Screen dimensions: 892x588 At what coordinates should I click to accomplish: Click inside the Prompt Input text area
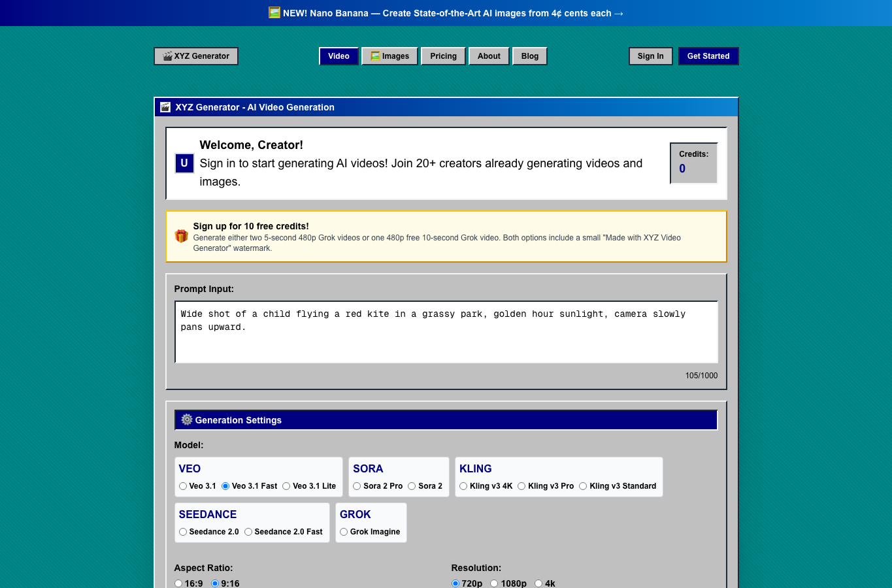click(x=446, y=332)
